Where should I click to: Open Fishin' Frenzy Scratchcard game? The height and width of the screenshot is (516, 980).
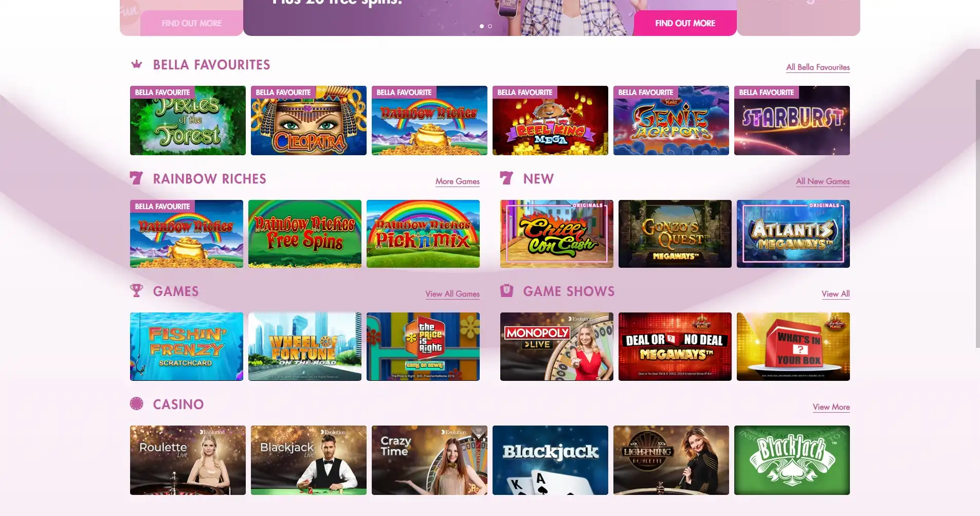tap(186, 346)
